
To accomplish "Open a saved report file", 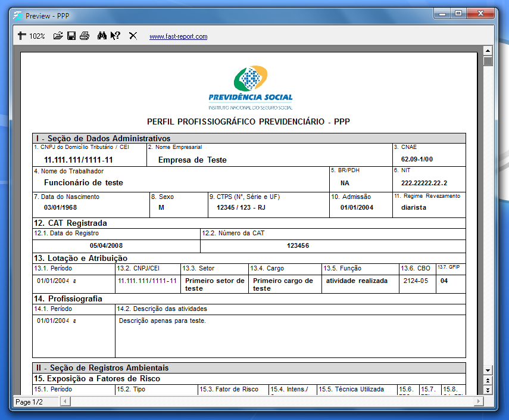I will (58, 36).
